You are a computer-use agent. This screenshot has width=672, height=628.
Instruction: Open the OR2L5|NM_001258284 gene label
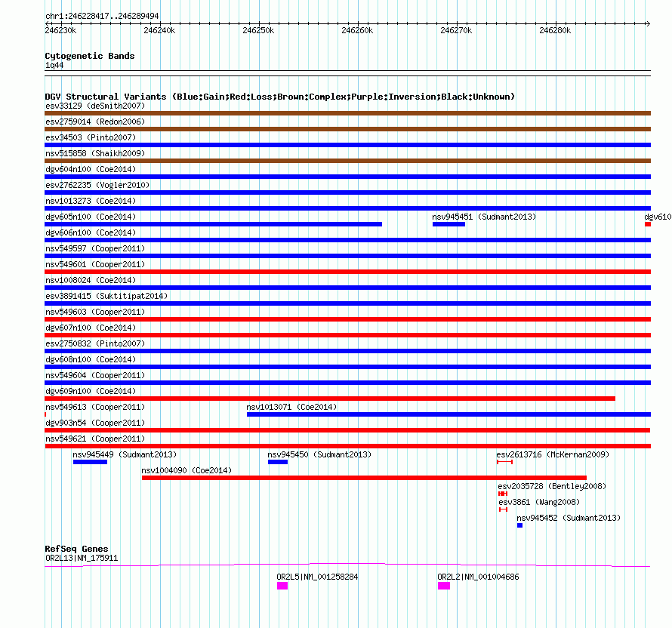(x=317, y=577)
